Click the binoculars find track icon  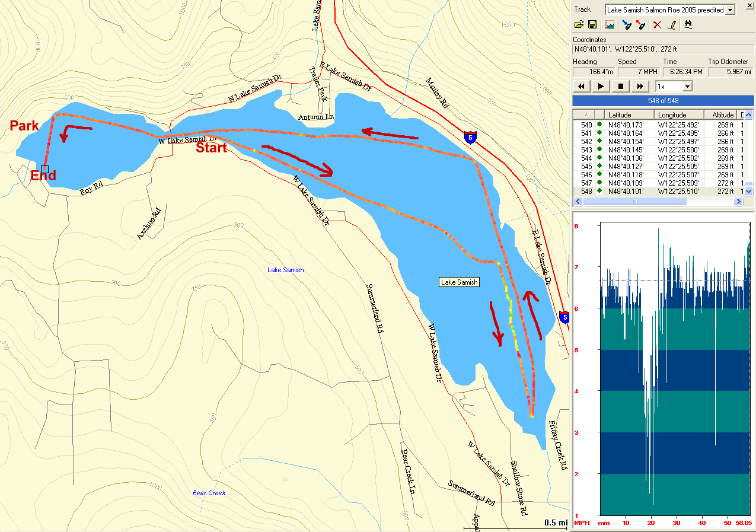click(x=688, y=25)
